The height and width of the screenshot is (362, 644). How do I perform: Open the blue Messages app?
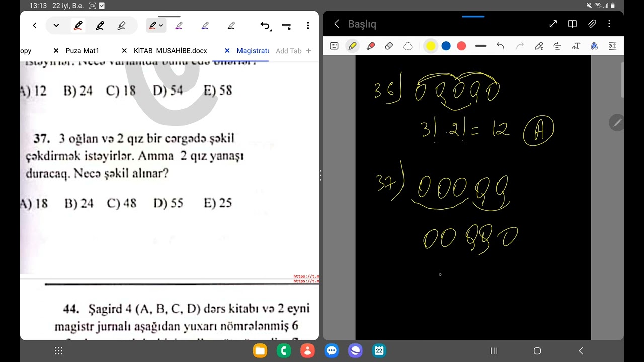[x=331, y=351]
